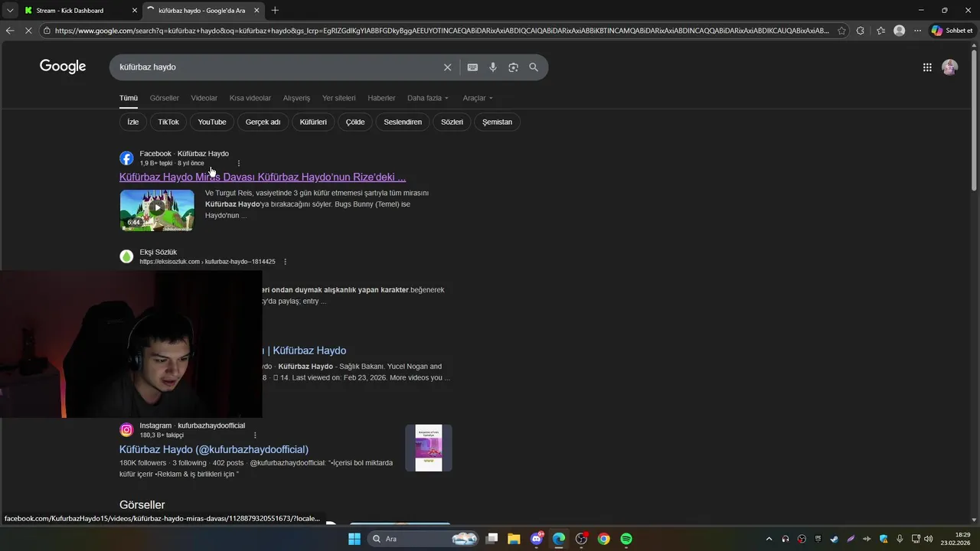Open Haberler search tab
The width and height of the screenshot is (980, 551).
pyautogui.click(x=381, y=98)
